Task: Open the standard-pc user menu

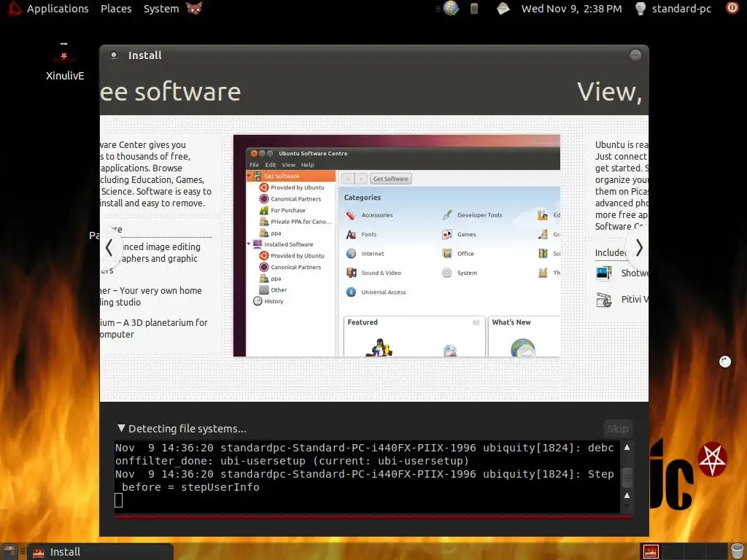Action: pos(681,9)
